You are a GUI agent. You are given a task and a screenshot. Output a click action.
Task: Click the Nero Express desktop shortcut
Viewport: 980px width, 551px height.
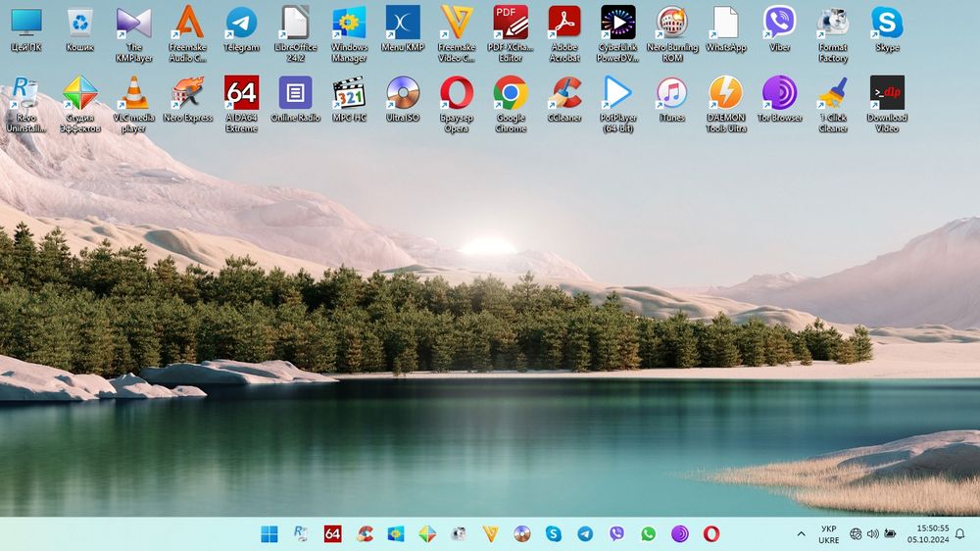pos(187,100)
